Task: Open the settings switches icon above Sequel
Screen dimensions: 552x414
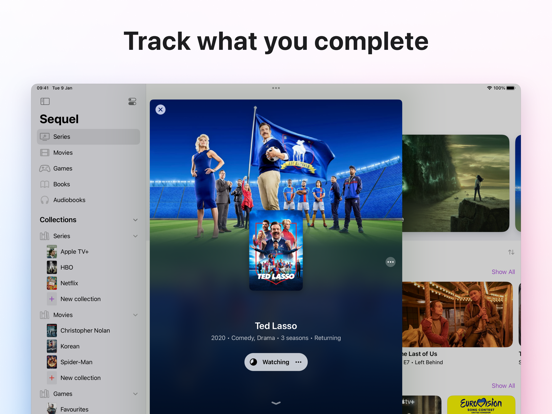Action: [x=132, y=102]
